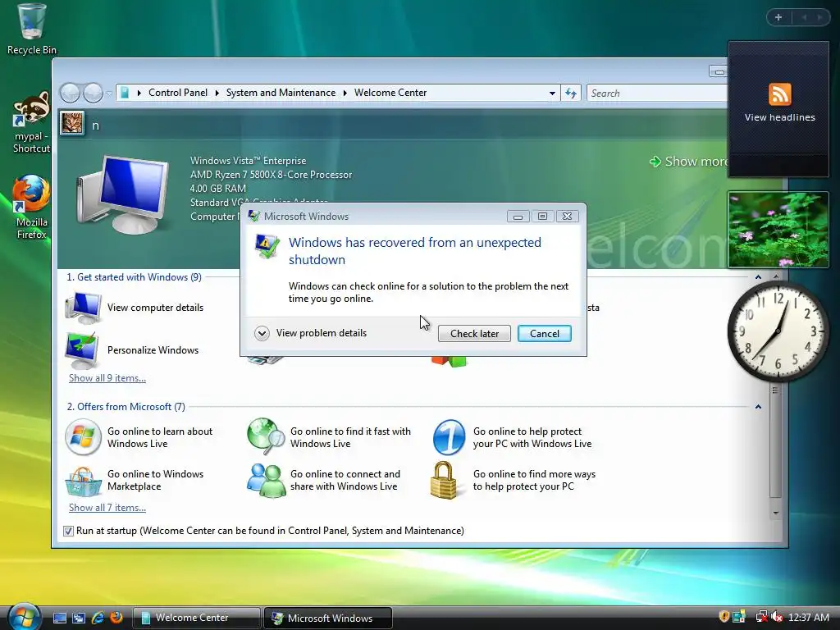The image size is (840, 630).
Task: Launch Firefox from Quick Launch
Action: [x=116, y=618]
